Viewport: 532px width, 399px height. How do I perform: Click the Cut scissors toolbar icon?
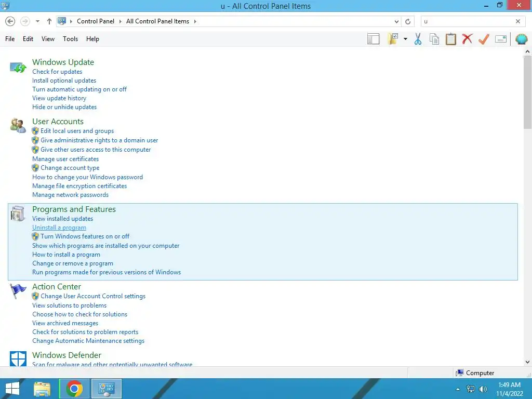[x=418, y=39]
